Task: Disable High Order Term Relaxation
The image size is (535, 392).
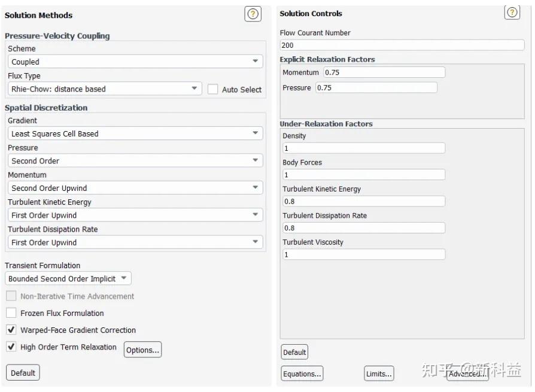Action: 11,347
